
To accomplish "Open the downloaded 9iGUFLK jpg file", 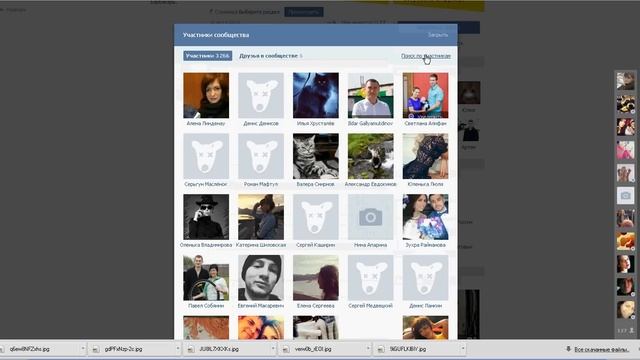I will [x=408, y=349].
